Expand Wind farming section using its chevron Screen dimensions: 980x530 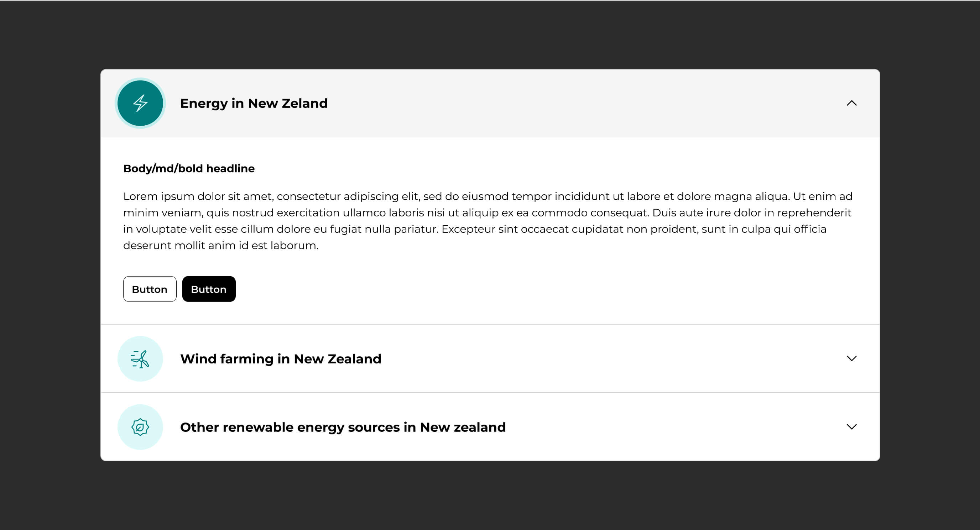pos(851,358)
